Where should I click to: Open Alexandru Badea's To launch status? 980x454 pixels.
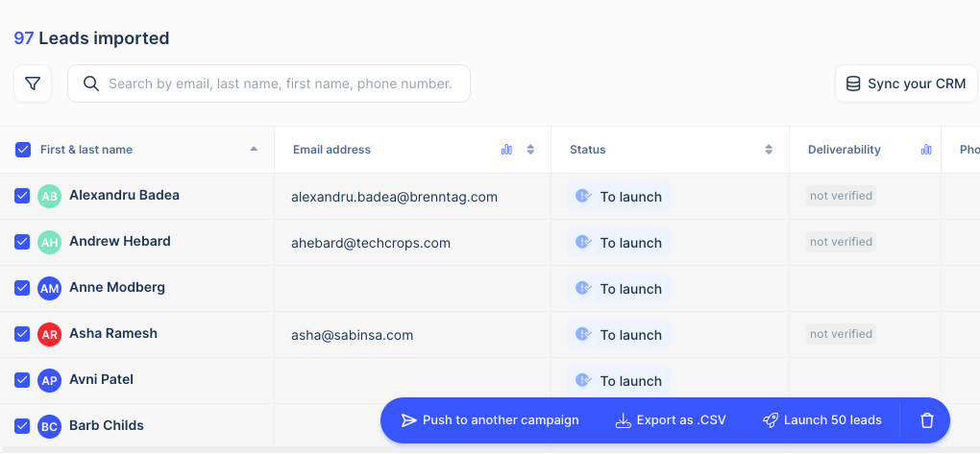619,197
